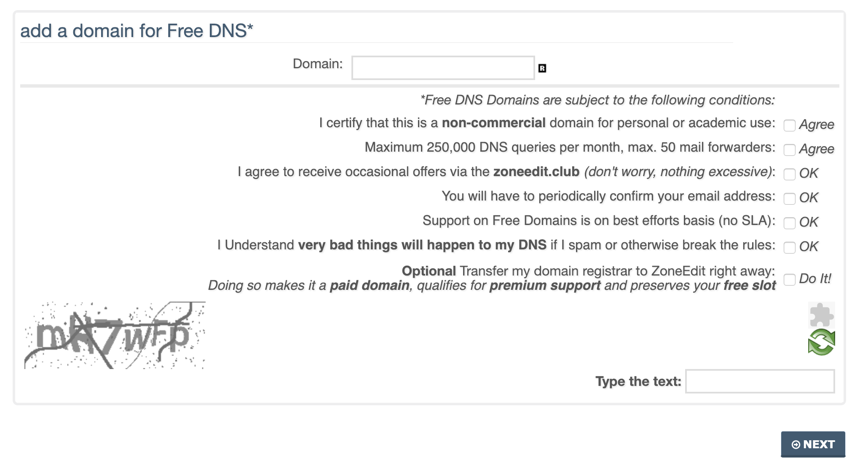Click the 'OK' label for very bad things warning
868x471 pixels.
808,247
